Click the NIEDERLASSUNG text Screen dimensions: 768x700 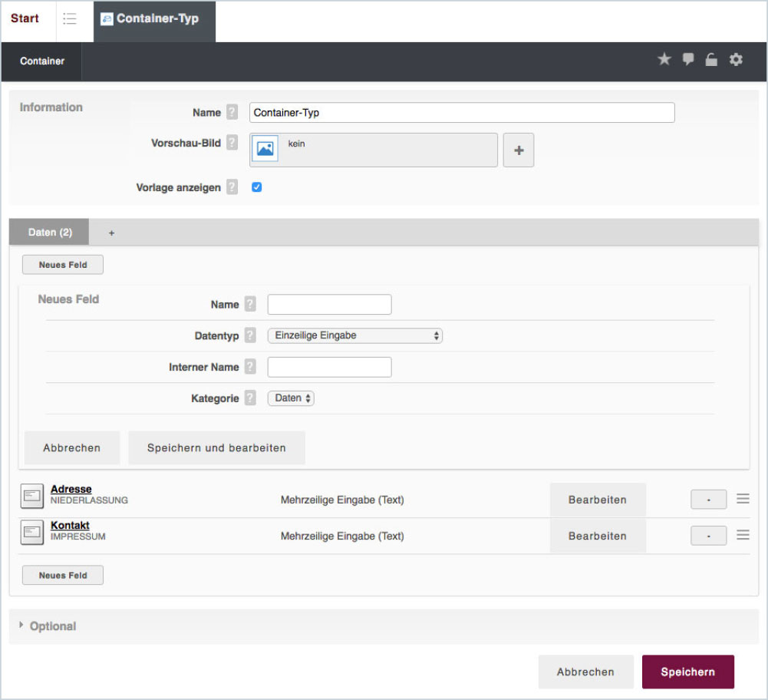pos(89,500)
